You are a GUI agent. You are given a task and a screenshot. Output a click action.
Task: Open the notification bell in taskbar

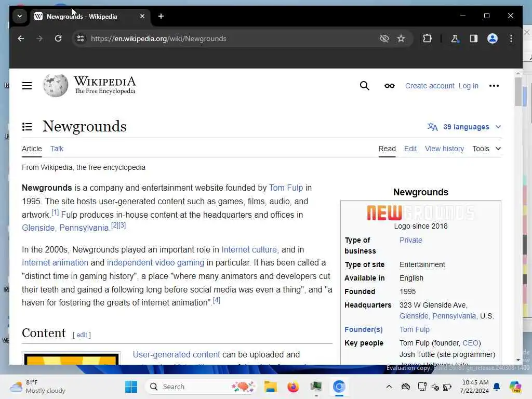coord(497,387)
